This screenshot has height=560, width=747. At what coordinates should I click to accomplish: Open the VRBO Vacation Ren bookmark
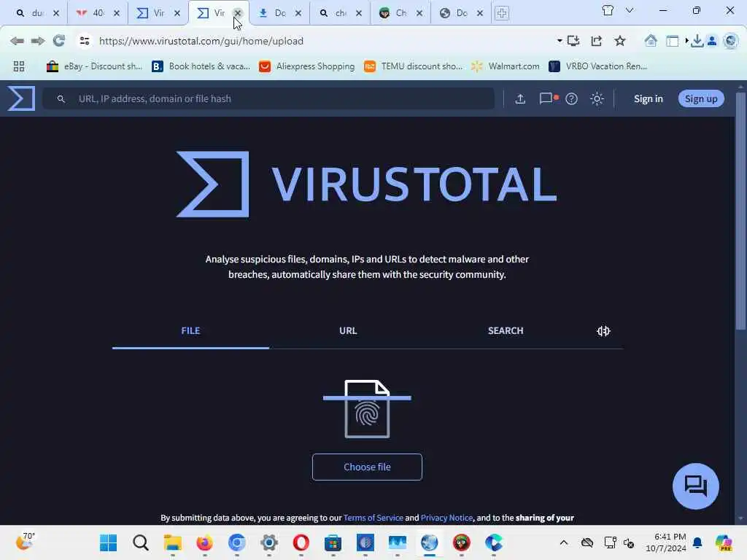(x=598, y=66)
